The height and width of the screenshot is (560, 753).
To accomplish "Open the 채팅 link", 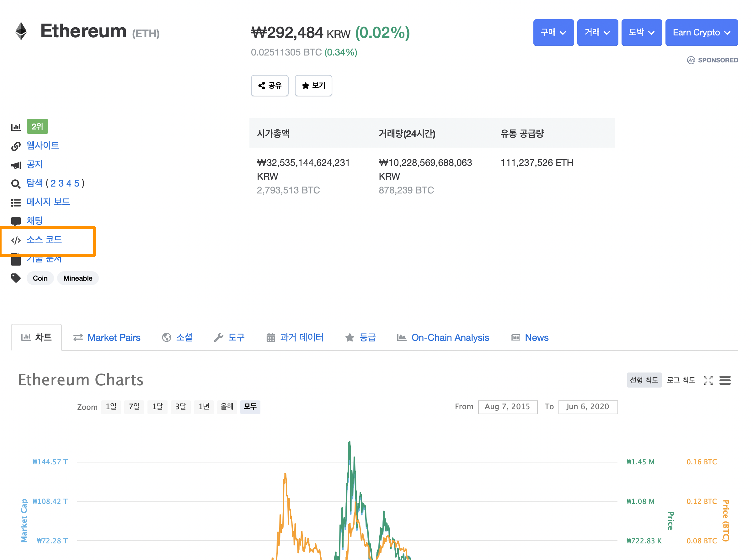I will point(35,221).
